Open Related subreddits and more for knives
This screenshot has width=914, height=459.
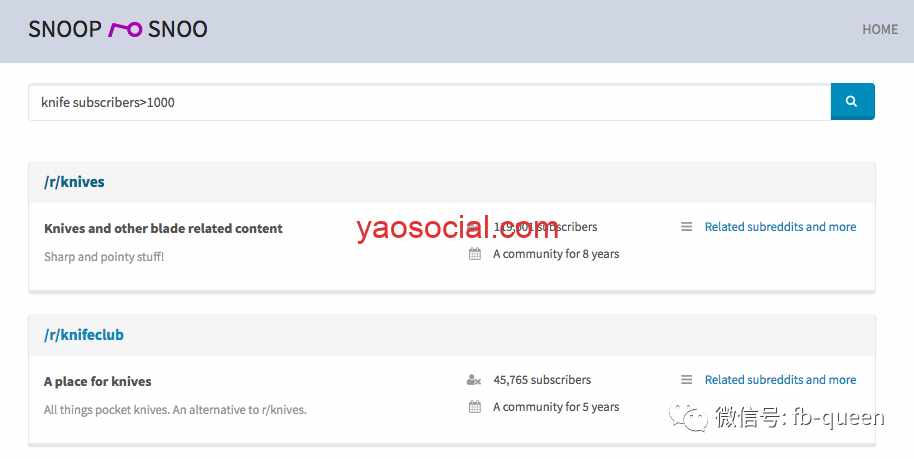point(780,226)
